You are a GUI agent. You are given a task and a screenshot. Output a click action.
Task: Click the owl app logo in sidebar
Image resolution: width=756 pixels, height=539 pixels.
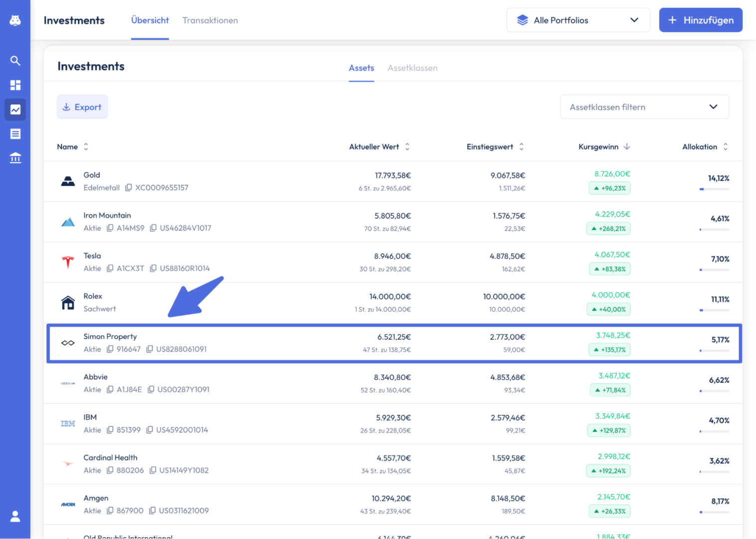(x=15, y=20)
